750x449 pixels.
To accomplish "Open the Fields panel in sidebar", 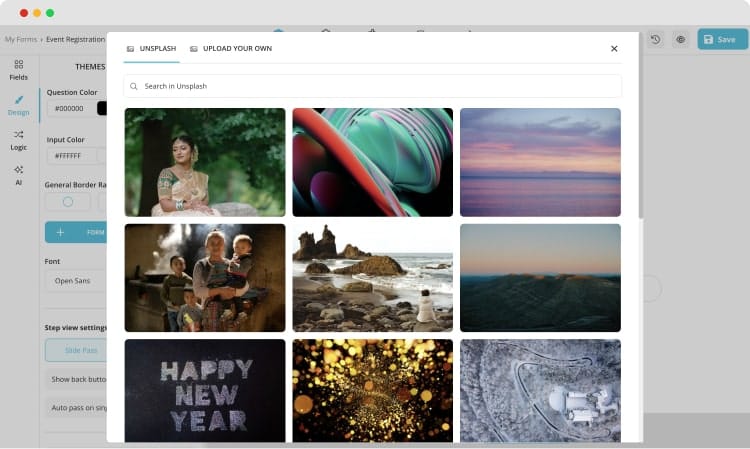I will click(19, 68).
